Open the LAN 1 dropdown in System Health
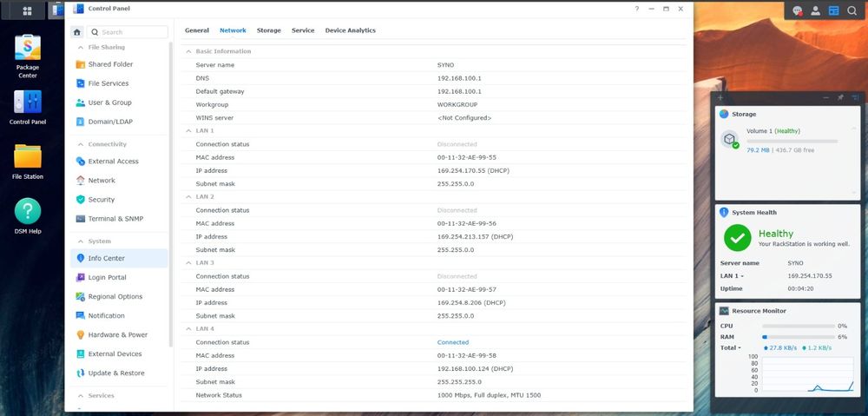This screenshot has height=416, width=868. click(732, 276)
